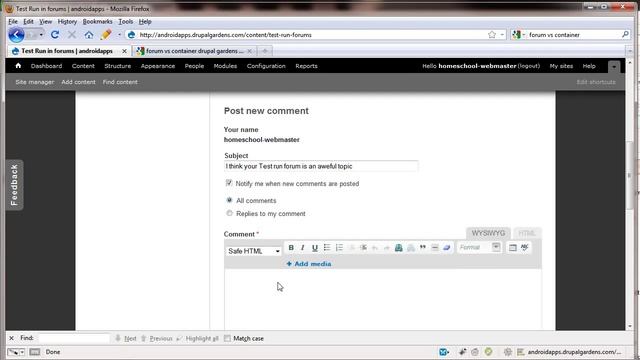Click the Insert link icon
The width and height of the screenshot is (640, 360).
(x=399, y=247)
